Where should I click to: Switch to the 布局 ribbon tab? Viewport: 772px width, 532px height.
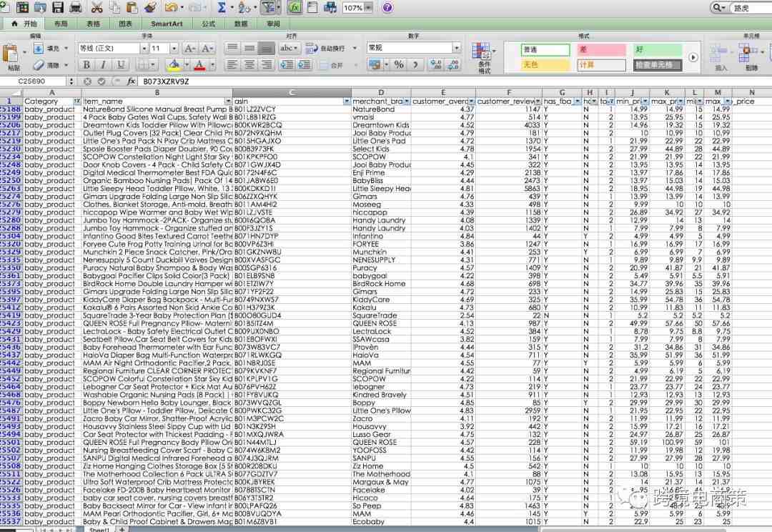click(x=61, y=24)
